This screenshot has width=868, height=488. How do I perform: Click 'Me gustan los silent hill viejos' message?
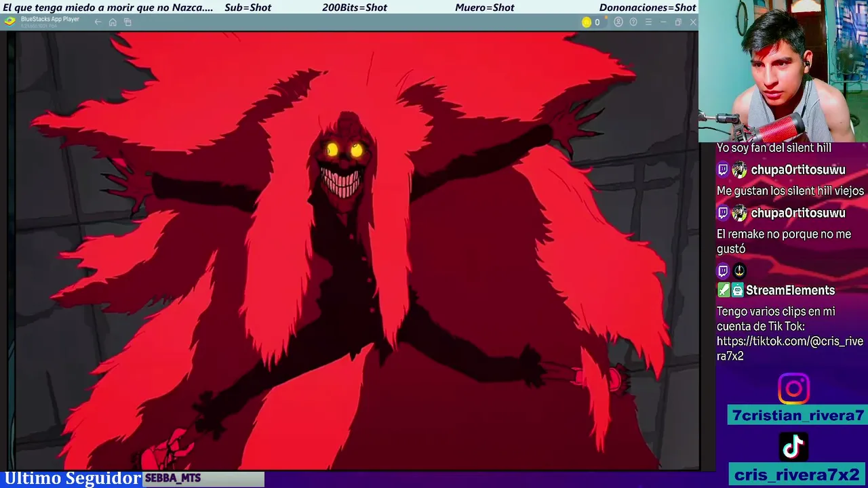coord(790,191)
